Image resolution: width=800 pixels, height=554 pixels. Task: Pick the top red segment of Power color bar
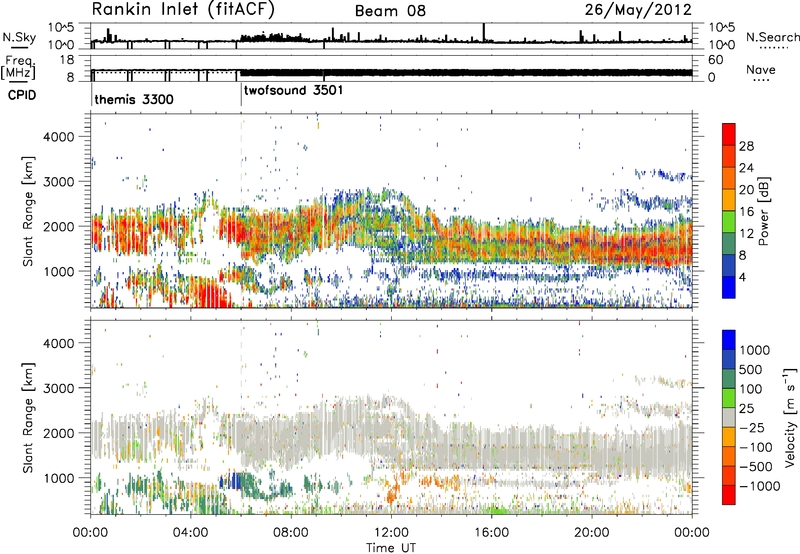pyautogui.click(x=729, y=134)
